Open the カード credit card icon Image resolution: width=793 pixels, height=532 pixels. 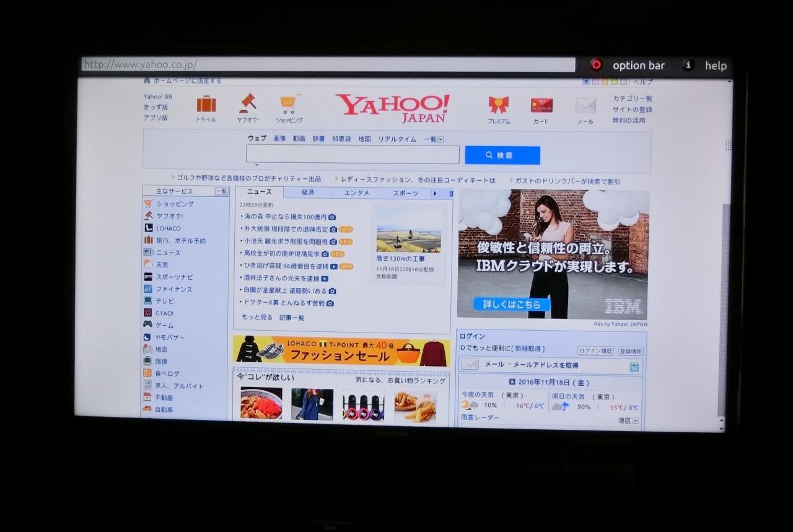pyautogui.click(x=541, y=105)
